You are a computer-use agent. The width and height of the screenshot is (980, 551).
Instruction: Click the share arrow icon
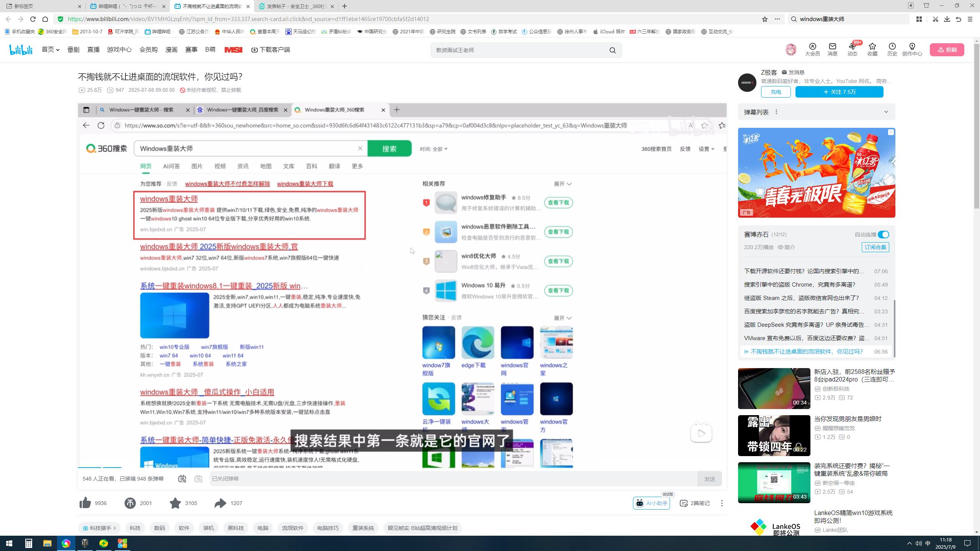220,503
